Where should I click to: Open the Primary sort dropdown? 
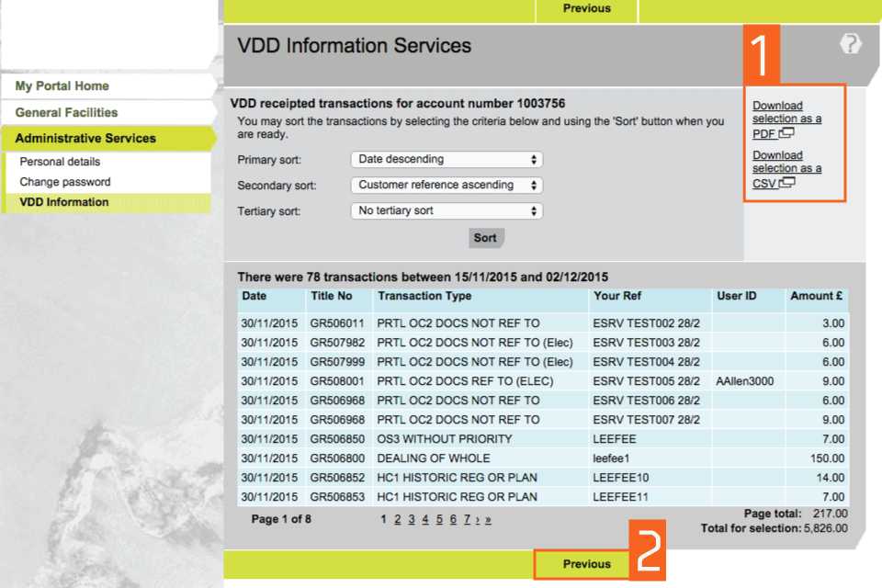[x=447, y=160]
